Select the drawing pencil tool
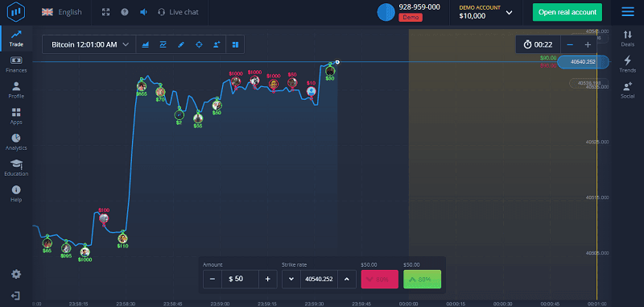Viewport: 644px width, 307px height. [x=181, y=44]
